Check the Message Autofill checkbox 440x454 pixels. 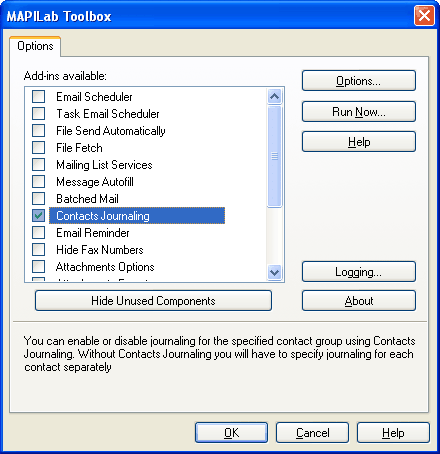[x=38, y=182]
